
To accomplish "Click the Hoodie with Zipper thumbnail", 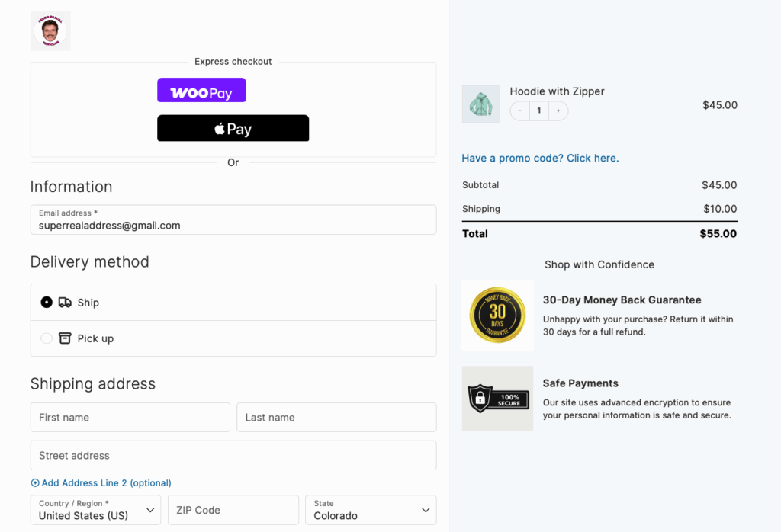I will point(480,104).
